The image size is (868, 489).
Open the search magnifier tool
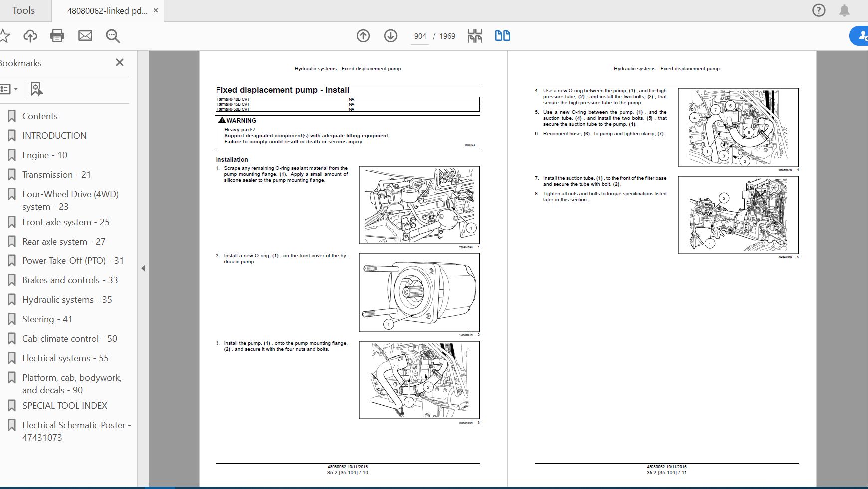click(113, 36)
